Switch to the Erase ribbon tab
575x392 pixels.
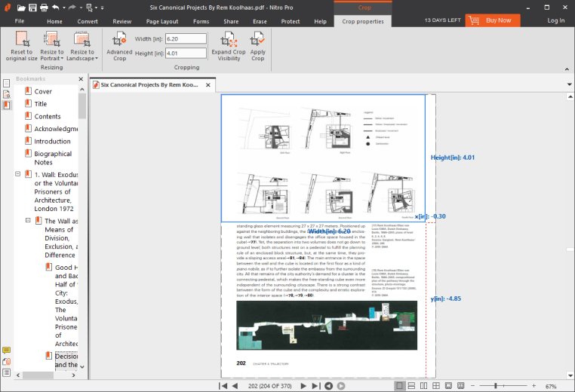[260, 21]
